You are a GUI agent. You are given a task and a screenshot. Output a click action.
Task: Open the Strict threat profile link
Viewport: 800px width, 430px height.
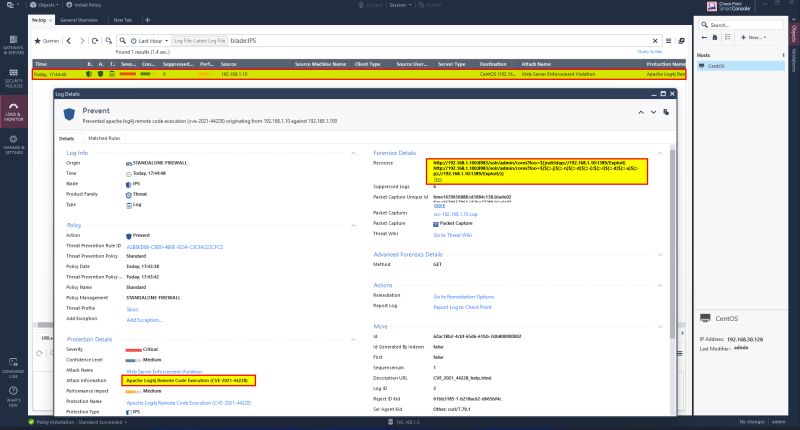click(132, 310)
